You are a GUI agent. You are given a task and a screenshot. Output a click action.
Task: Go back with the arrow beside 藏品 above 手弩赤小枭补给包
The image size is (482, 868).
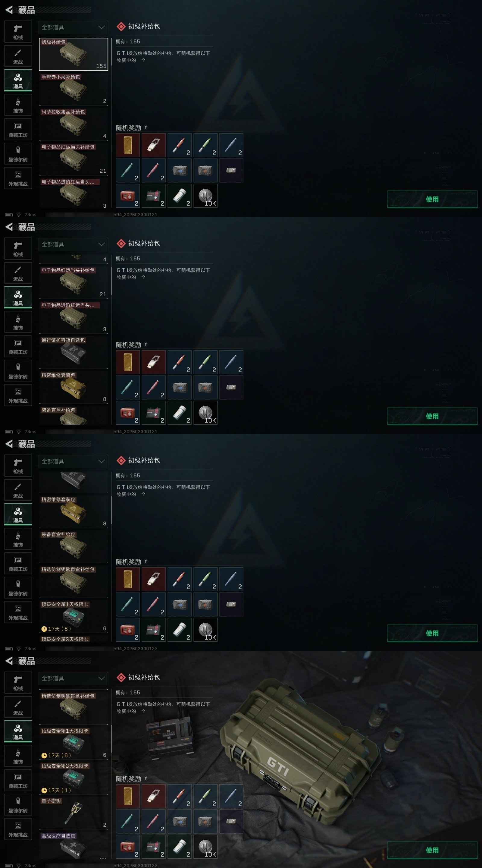(9, 10)
